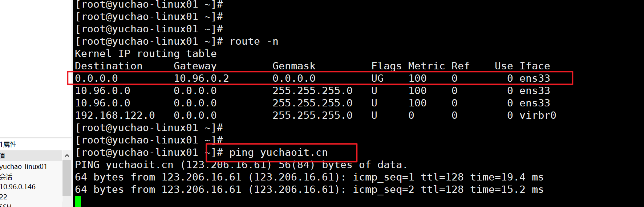Image resolution: width=644 pixels, height=207 pixels.
Task: Click the virbr0 interface name
Action: [538, 115]
